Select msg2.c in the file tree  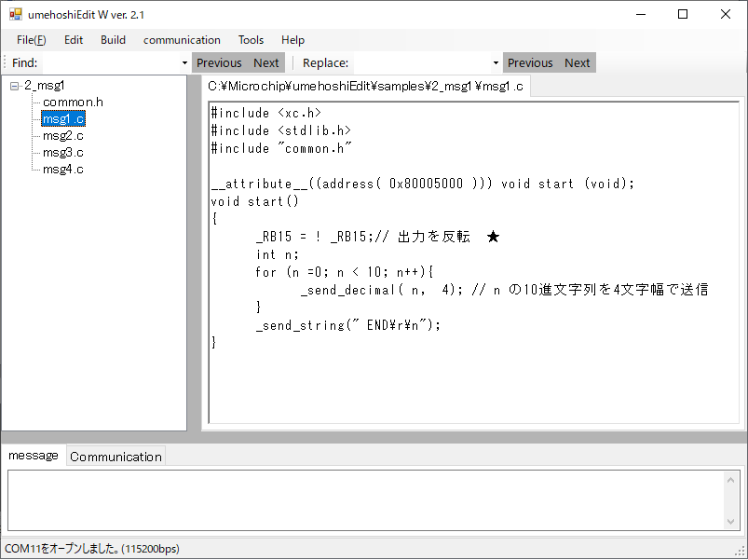pos(63,136)
